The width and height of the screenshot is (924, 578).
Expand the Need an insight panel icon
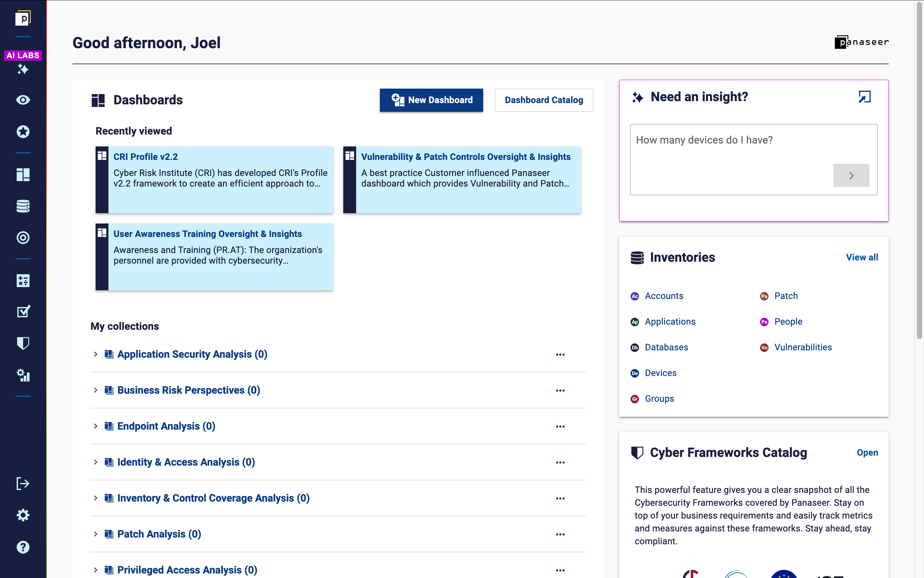click(x=864, y=97)
